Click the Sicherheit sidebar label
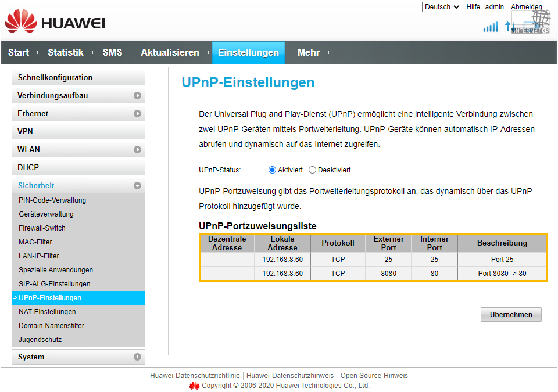 click(36, 186)
